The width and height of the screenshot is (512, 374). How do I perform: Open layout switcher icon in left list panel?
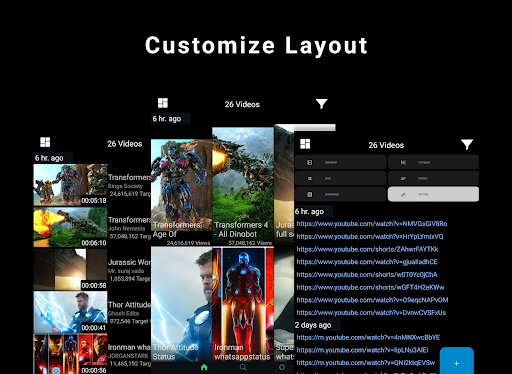pyautogui.click(x=45, y=142)
